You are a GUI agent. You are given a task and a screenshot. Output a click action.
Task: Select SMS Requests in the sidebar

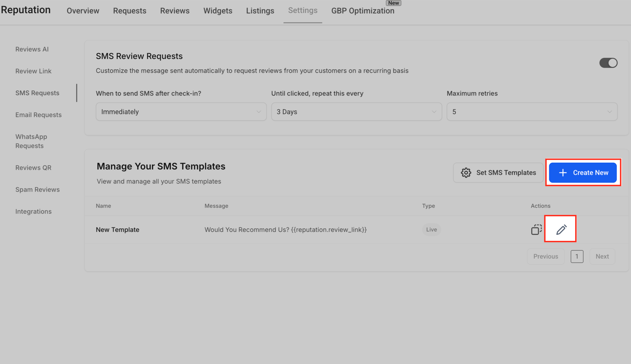(x=37, y=93)
